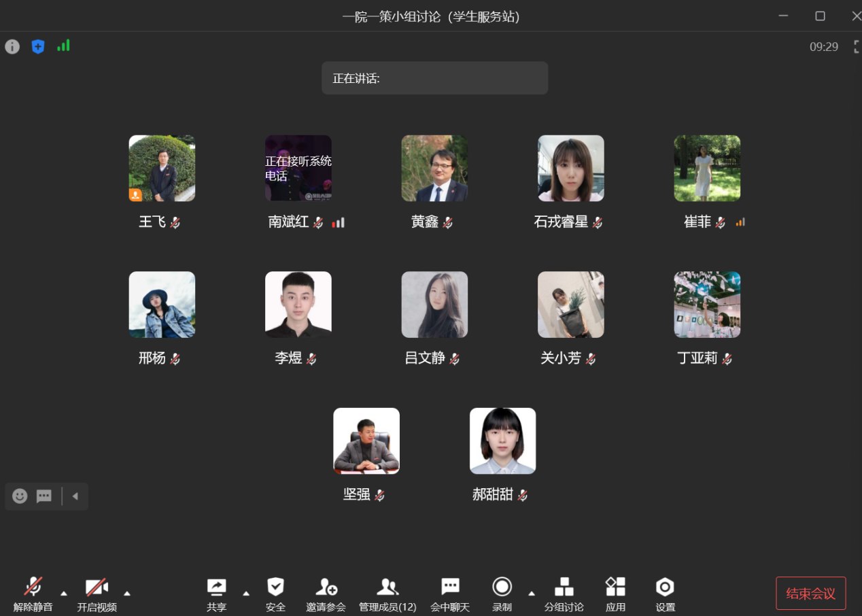Open Manage members (管理成员) panel
This screenshot has height=616, width=862.
tap(387, 587)
